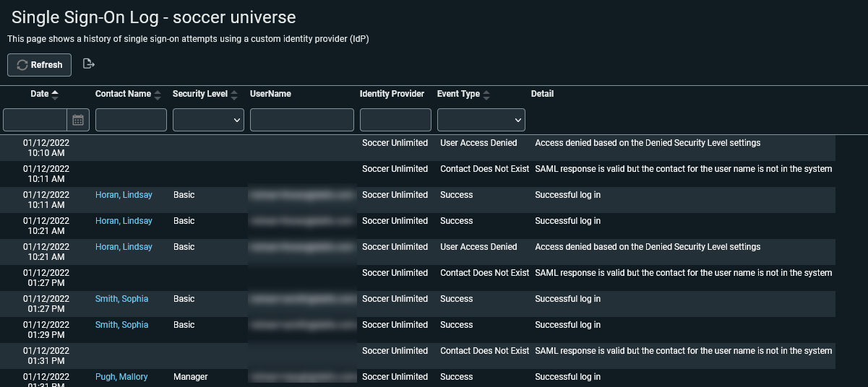
Task: Sort by the Date column arrow
Action: [55, 94]
